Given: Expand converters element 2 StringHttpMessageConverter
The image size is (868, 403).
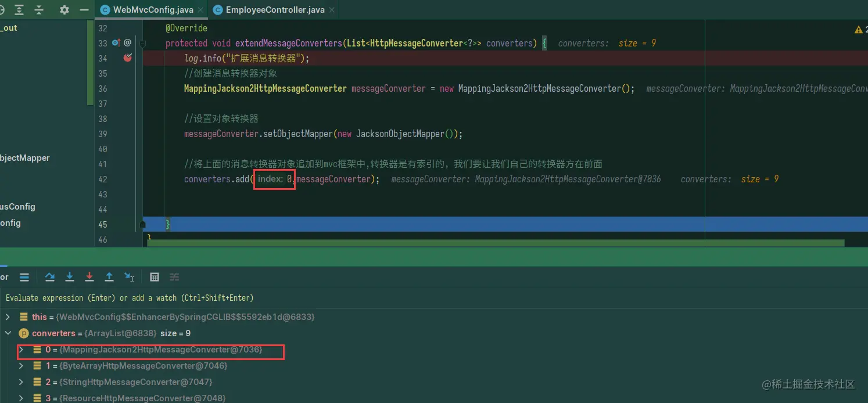Looking at the screenshot, I should coord(21,382).
